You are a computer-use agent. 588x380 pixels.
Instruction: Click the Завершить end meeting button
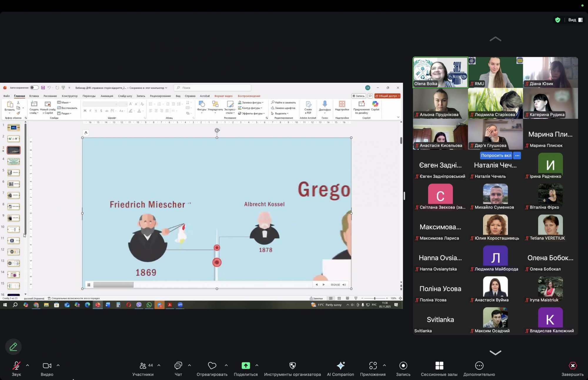pos(572,366)
